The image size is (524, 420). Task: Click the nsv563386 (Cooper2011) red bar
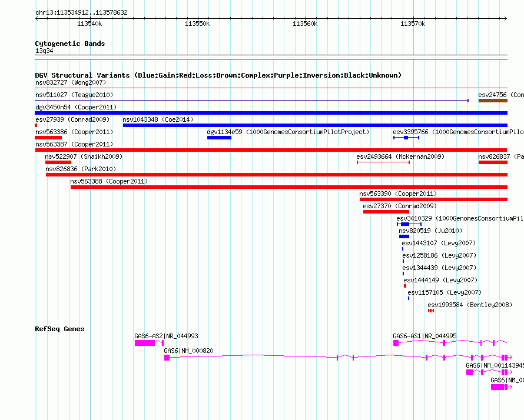click(48, 138)
